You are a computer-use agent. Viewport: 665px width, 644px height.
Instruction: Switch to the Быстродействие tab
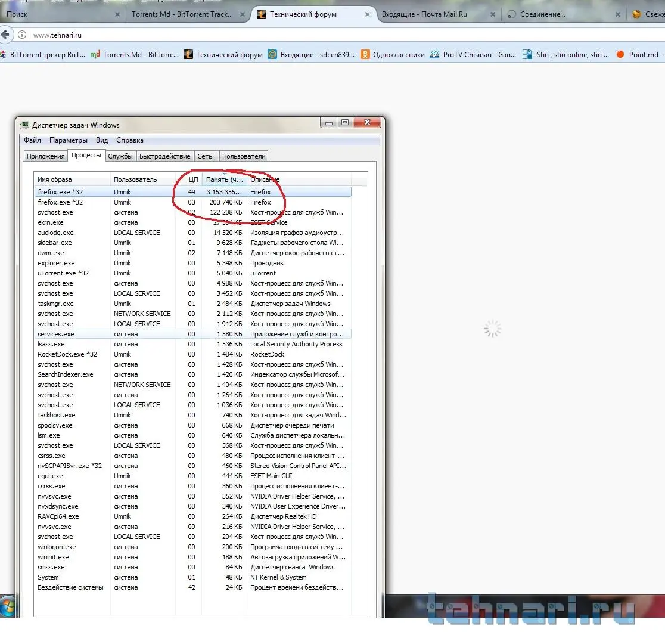coord(164,156)
